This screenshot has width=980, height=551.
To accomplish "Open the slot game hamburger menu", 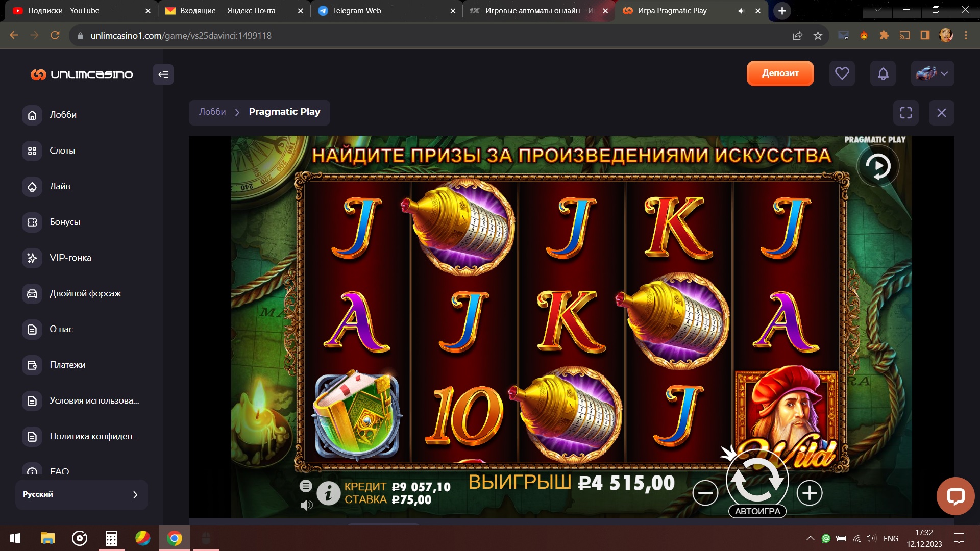I will click(x=306, y=486).
